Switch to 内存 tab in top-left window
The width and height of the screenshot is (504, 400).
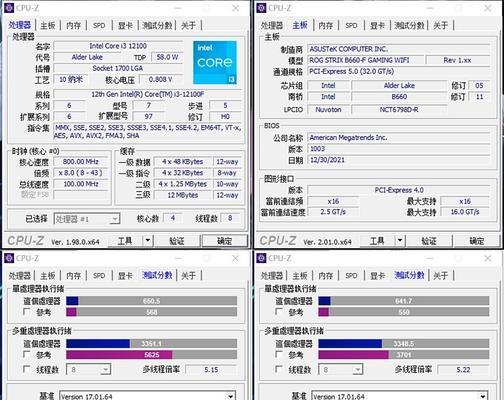73,25
